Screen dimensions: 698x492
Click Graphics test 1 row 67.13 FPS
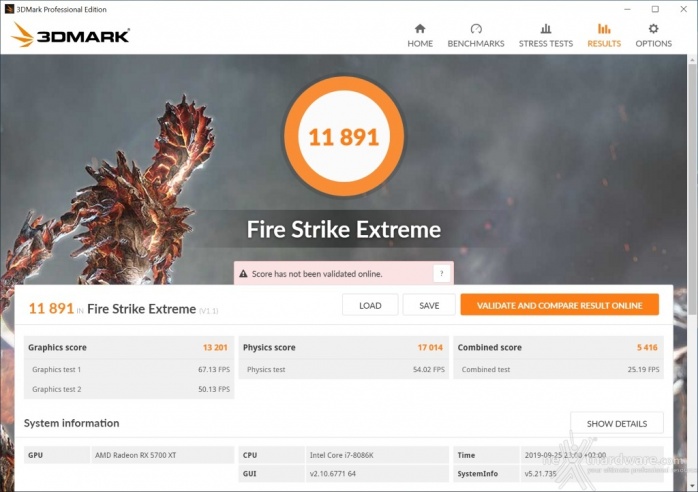click(x=129, y=369)
